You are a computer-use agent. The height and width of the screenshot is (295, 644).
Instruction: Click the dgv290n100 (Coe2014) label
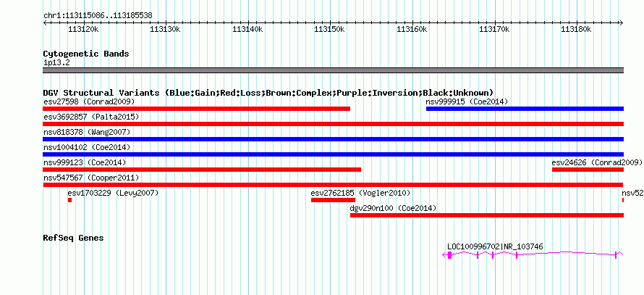pos(393,208)
